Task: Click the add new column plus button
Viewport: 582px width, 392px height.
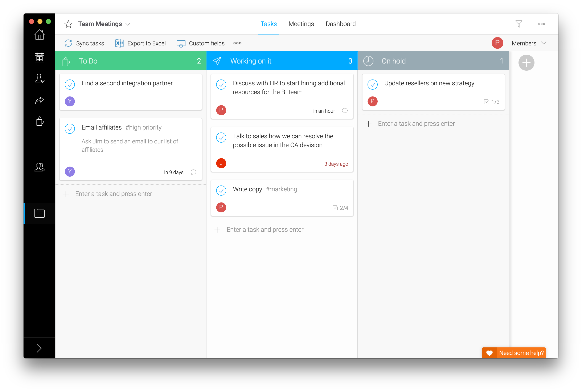Action: click(526, 63)
